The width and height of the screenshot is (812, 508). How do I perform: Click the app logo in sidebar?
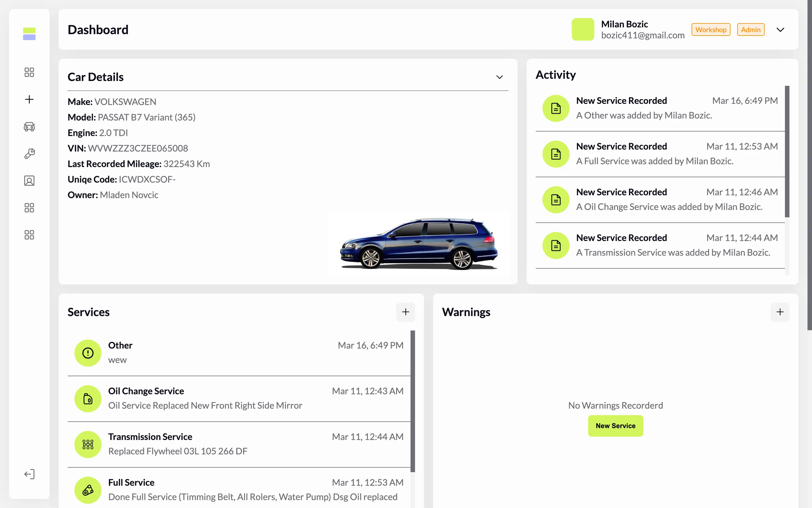pyautogui.click(x=29, y=34)
